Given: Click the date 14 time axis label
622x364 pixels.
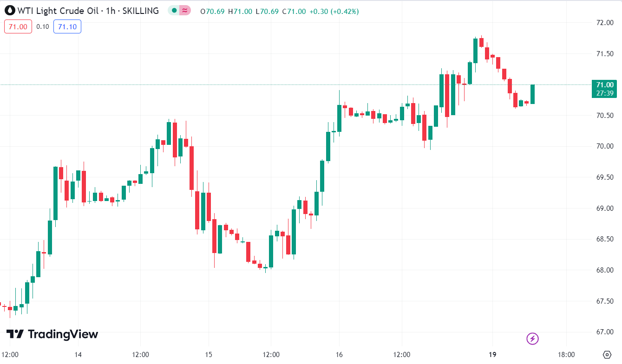Looking at the screenshot, I should (x=78, y=355).
